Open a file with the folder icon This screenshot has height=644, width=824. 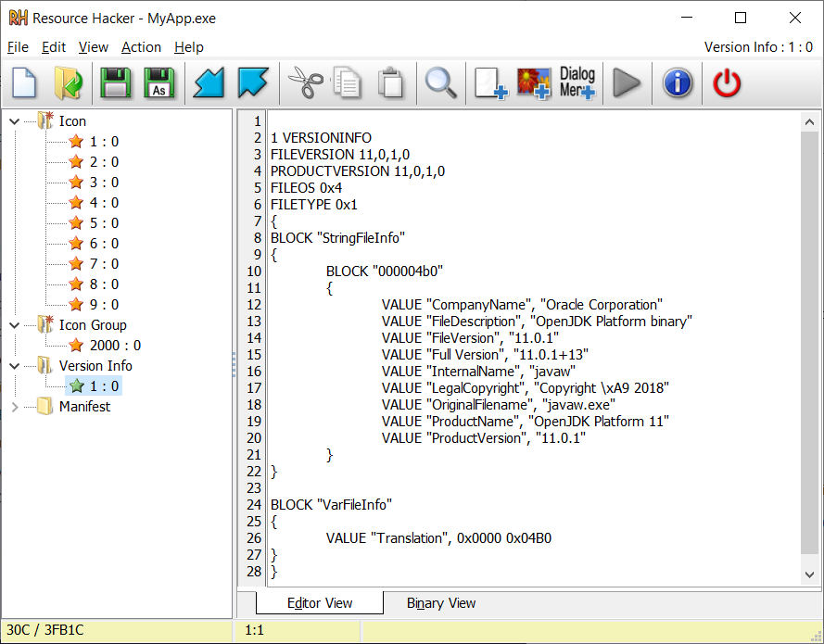pos(69,83)
